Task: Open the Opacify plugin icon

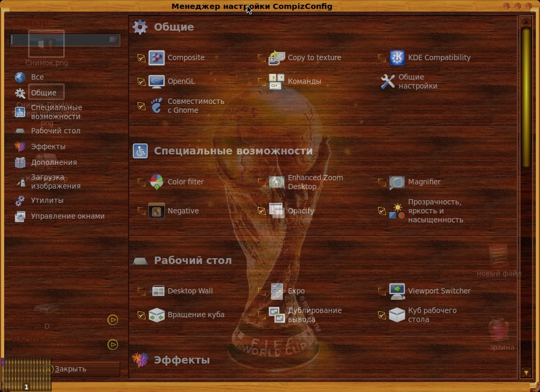Action: point(276,211)
